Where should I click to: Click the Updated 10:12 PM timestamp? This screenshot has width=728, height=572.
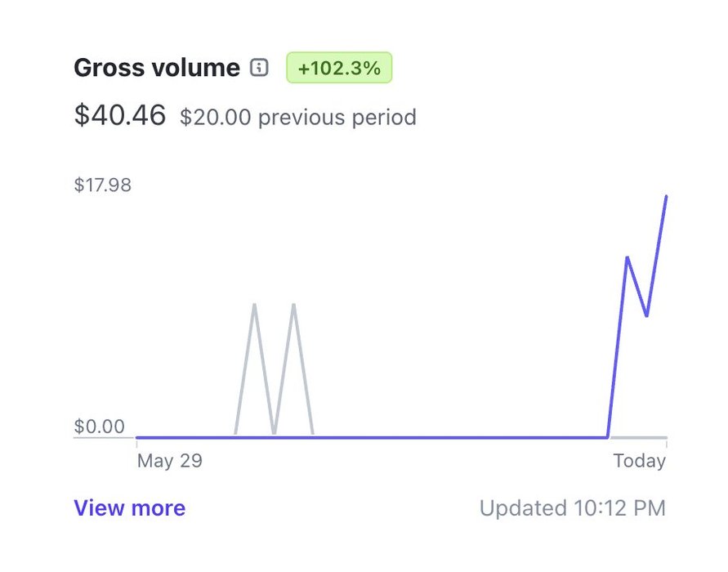573,508
